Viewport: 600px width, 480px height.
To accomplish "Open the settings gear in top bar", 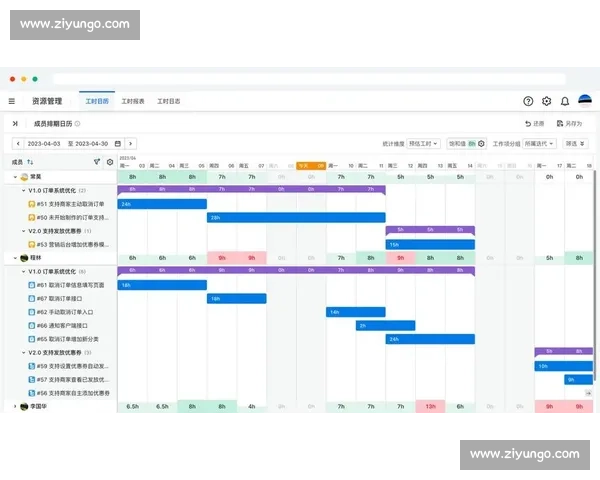I will click(546, 101).
